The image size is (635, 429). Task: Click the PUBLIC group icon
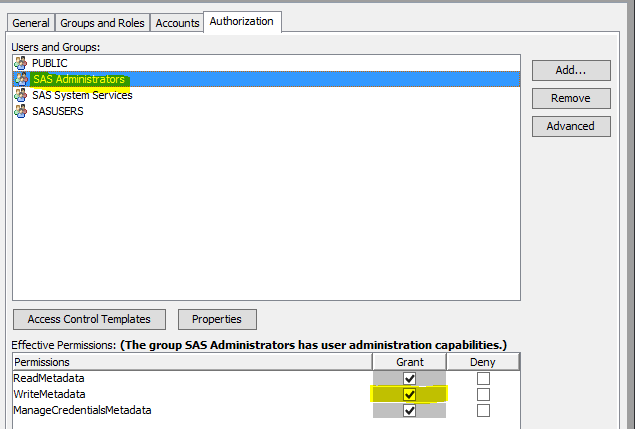click(21, 63)
